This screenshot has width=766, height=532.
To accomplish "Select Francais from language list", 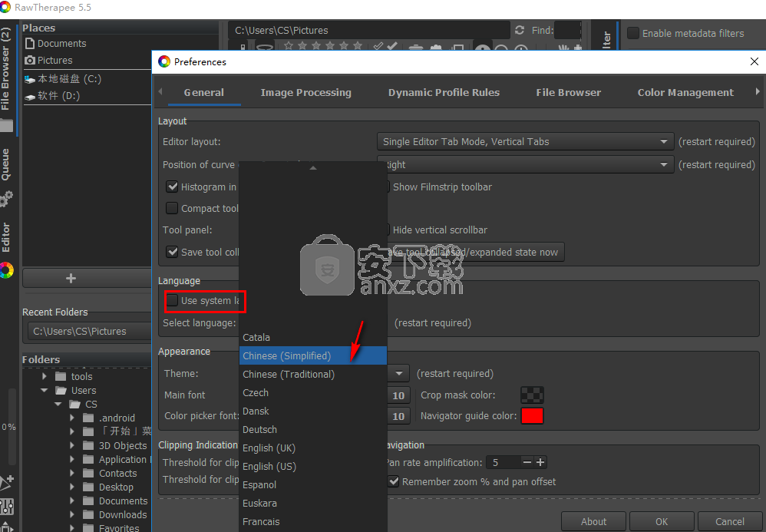I will 313,522.
